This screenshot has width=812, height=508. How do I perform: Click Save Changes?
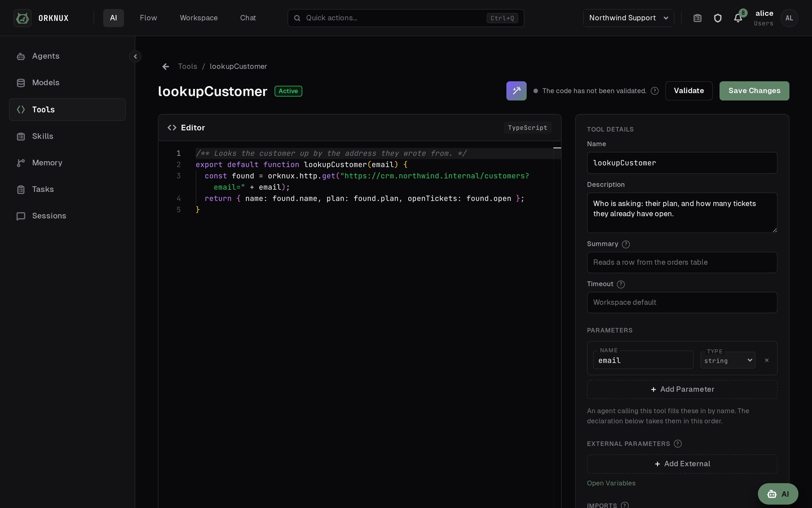click(x=754, y=91)
